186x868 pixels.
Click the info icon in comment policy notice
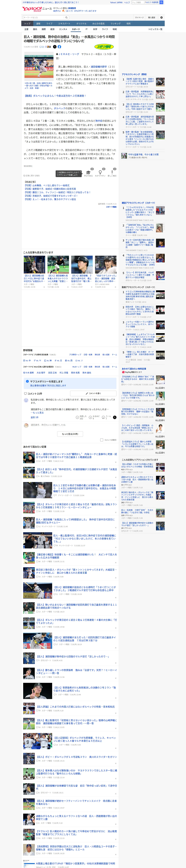tap(27, 381)
